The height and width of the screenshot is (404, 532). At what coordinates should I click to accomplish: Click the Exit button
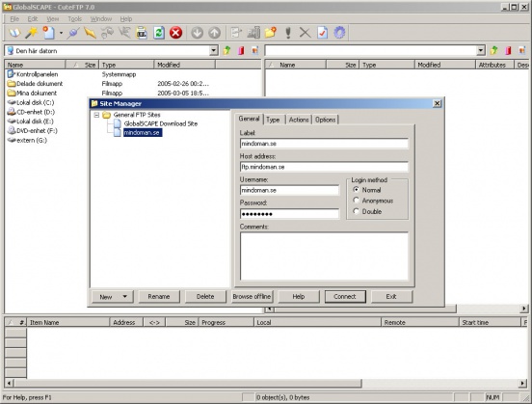391,296
